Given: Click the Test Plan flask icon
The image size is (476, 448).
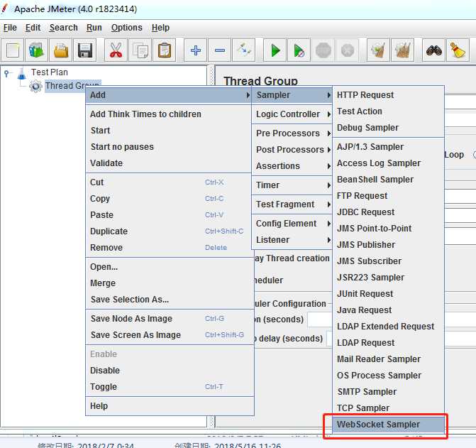Looking at the screenshot, I should 21,73.
